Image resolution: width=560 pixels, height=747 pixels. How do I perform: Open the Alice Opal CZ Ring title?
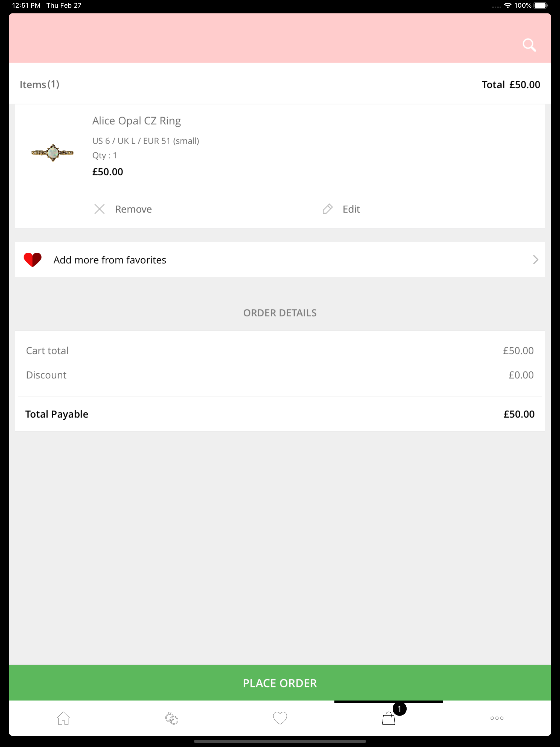(x=136, y=121)
